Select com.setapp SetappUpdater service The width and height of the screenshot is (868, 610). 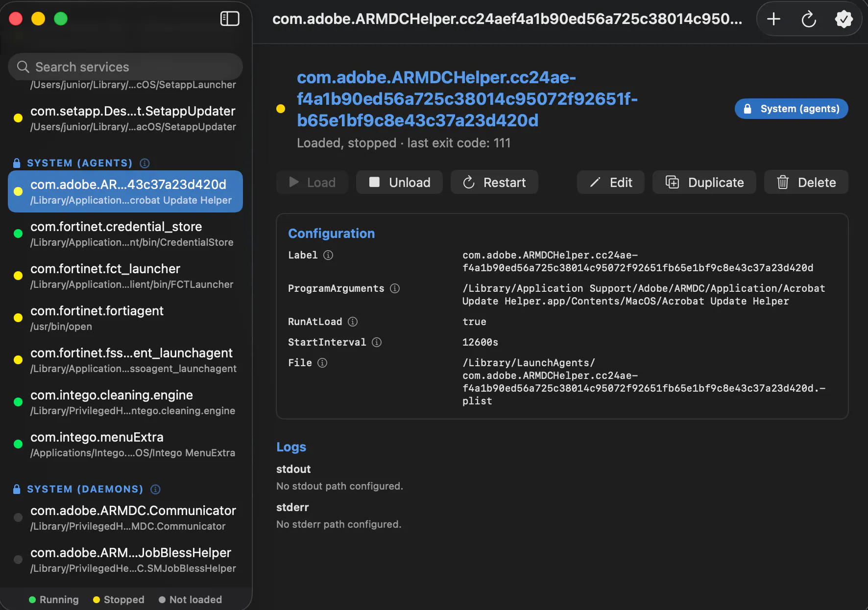[x=125, y=118]
